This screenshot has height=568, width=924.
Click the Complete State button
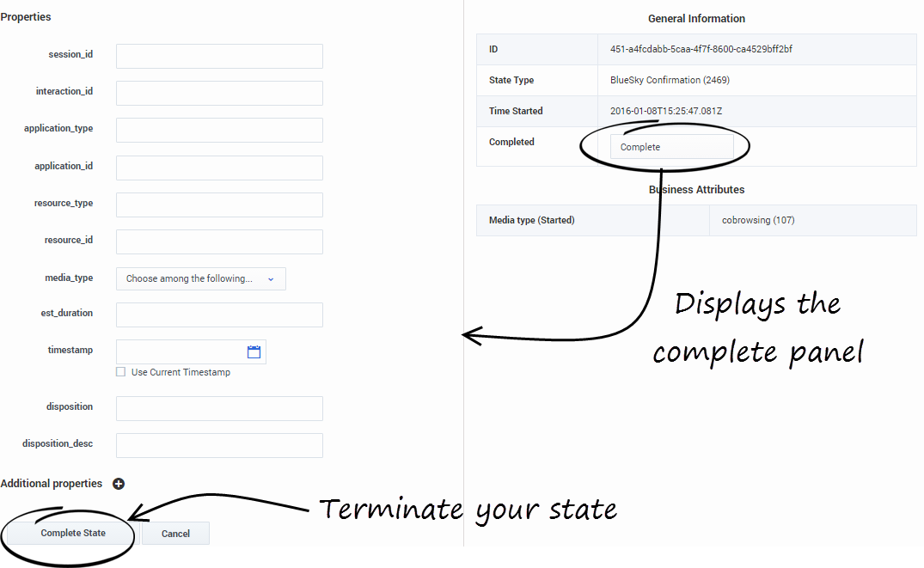[73, 534]
